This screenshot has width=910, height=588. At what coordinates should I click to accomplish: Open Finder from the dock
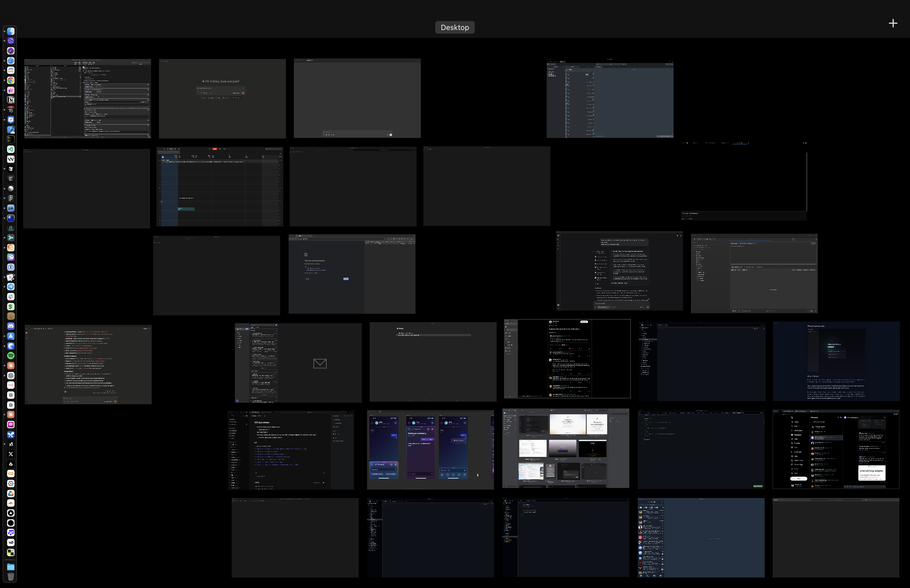11,31
